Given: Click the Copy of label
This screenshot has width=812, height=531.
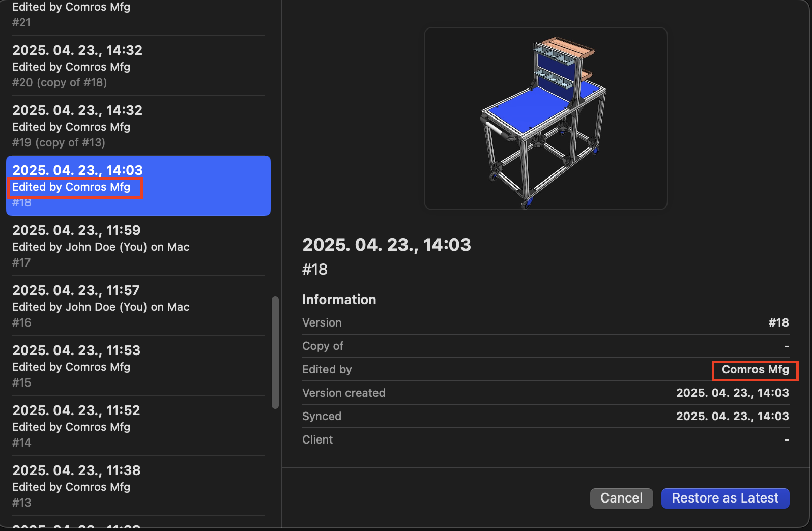Looking at the screenshot, I should (323, 346).
